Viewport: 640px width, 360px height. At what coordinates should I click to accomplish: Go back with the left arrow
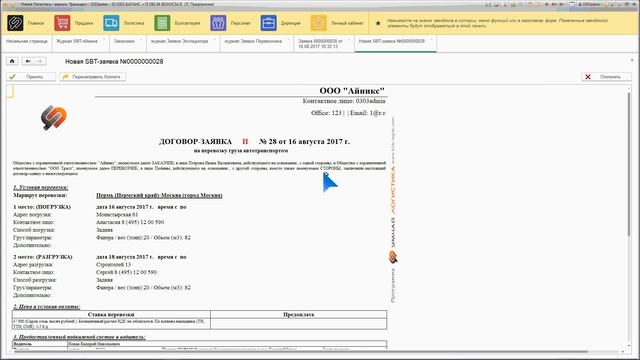(28, 61)
